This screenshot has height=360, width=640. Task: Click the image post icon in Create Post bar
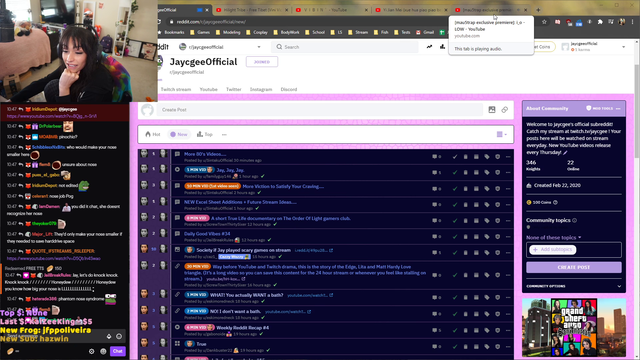click(x=492, y=110)
